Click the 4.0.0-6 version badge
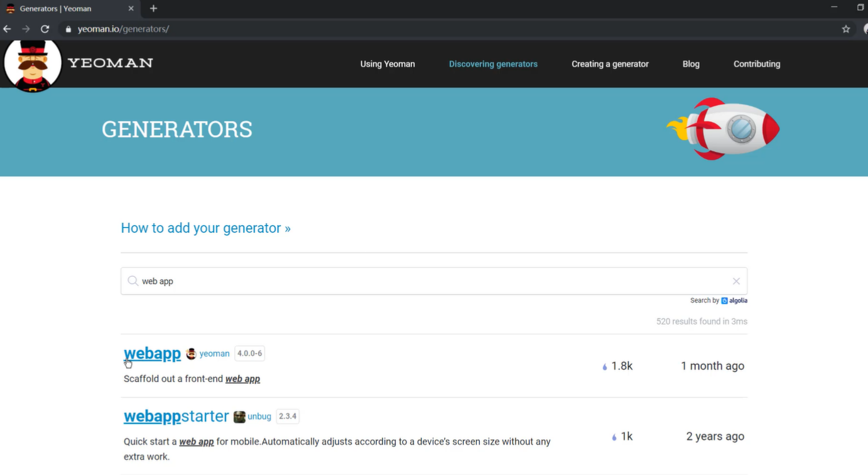The image size is (868, 475). [x=250, y=353]
